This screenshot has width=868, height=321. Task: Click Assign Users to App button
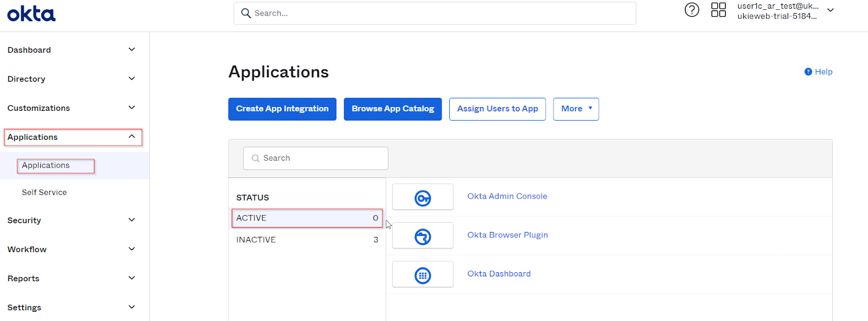(497, 109)
